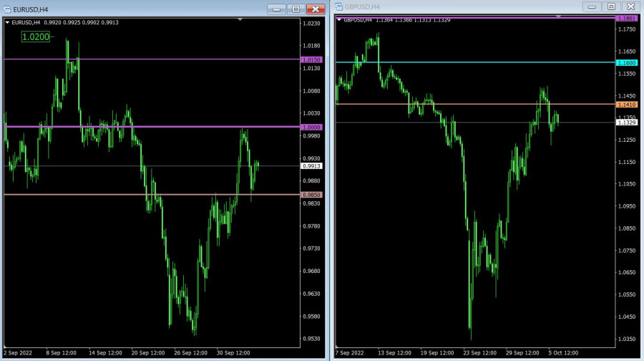Click the white 1.1329 current price tag

(627, 122)
